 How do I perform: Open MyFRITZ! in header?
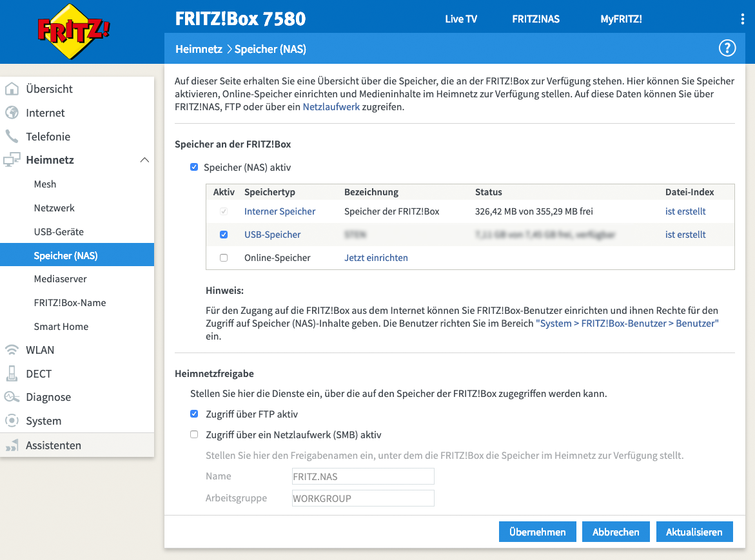click(621, 19)
